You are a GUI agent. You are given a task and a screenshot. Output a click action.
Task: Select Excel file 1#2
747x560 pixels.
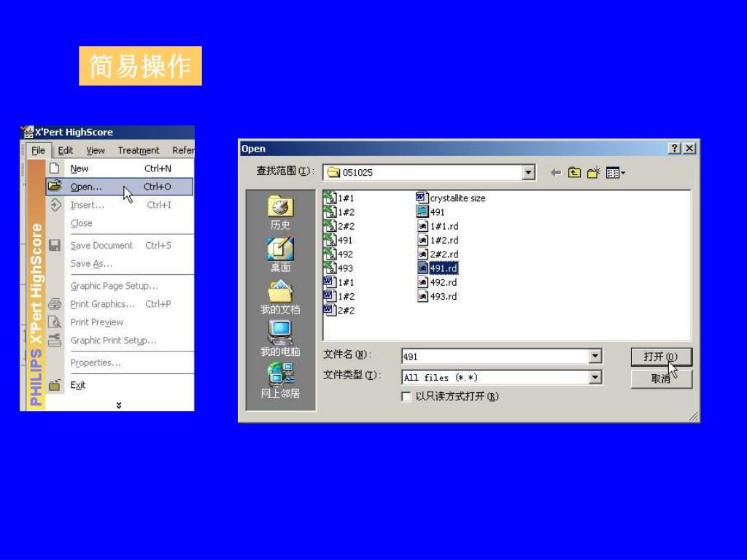[x=338, y=212]
